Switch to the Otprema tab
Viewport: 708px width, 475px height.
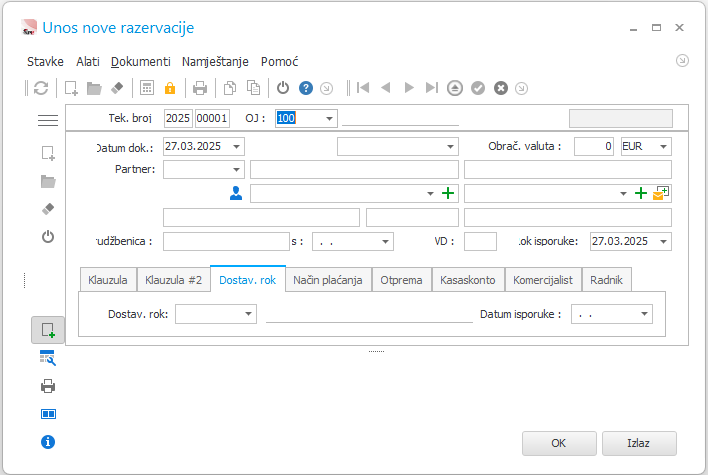(x=401, y=280)
